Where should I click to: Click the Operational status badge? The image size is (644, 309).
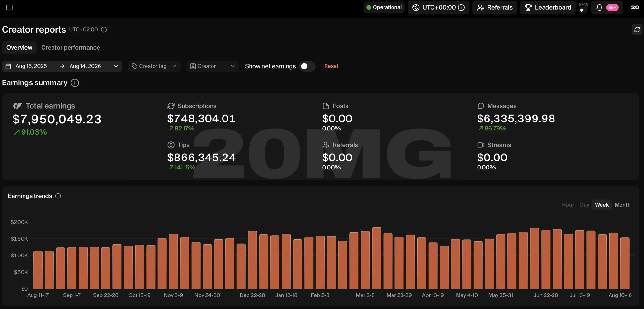point(384,7)
